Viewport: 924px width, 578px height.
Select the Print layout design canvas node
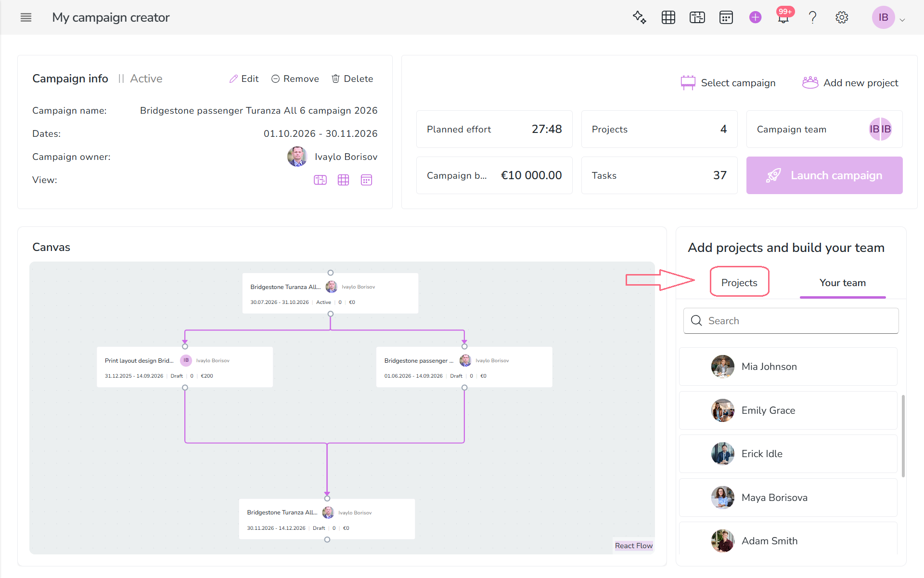tap(185, 367)
